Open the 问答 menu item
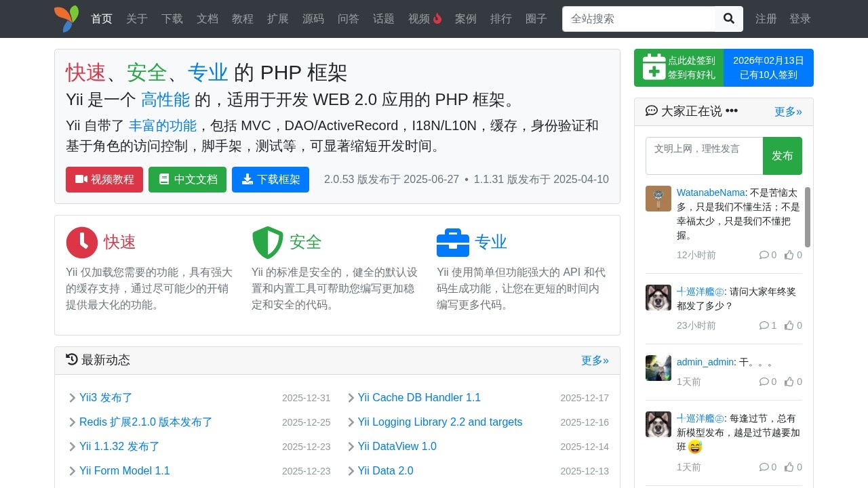Screen dimensions: 868x488 [348, 19]
